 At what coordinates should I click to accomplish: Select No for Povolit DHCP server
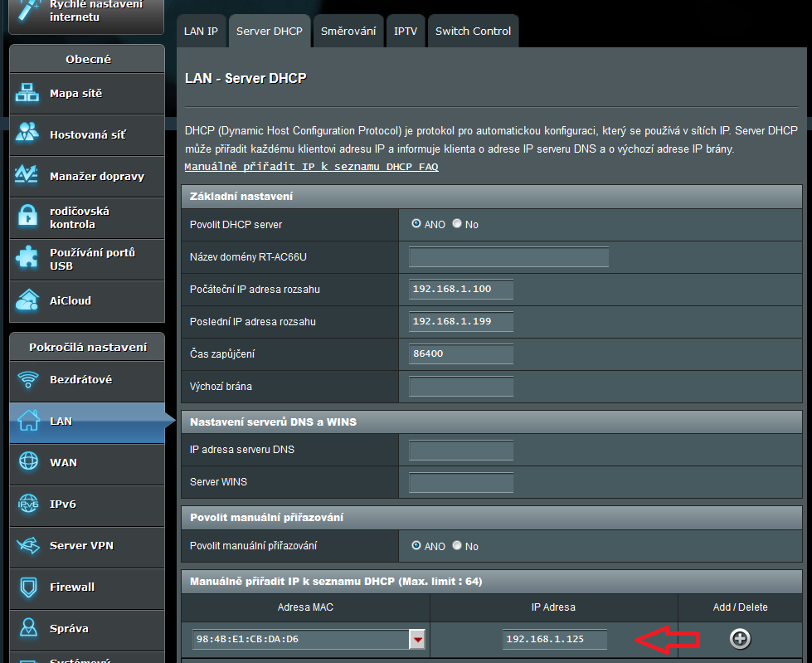pos(457,224)
